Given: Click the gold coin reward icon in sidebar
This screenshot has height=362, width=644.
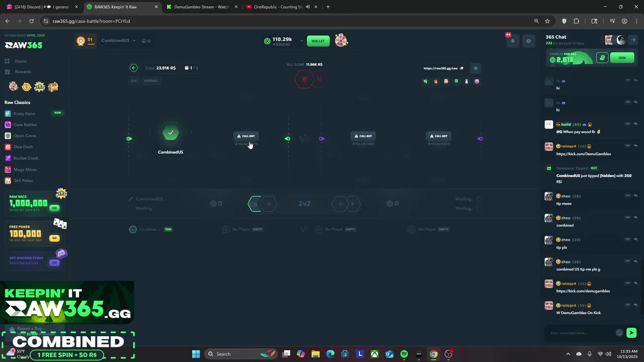Looking at the screenshot, I should tap(26, 87).
